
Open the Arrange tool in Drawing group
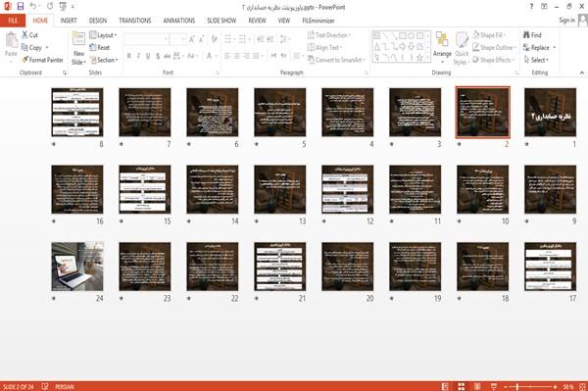pos(442,47)
